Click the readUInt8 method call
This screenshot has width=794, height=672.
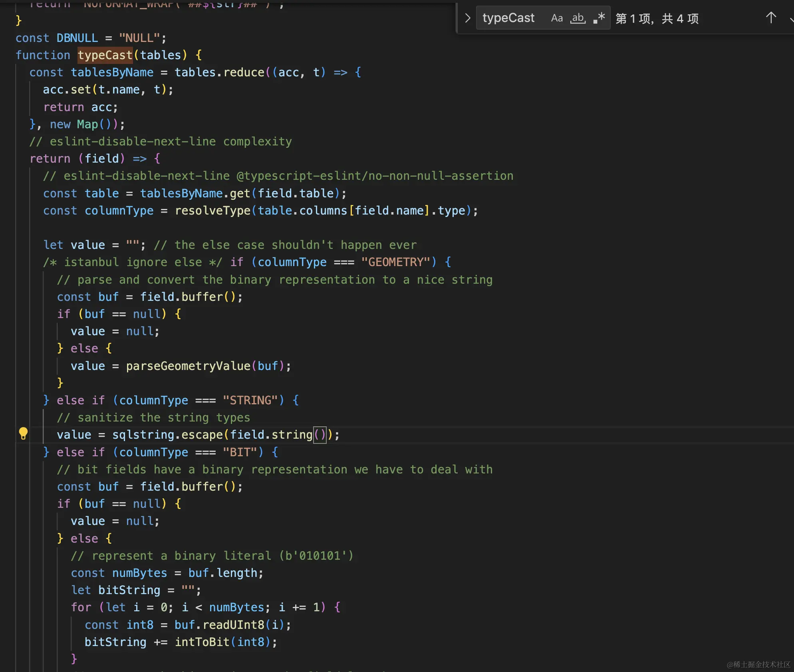point(233,625)
